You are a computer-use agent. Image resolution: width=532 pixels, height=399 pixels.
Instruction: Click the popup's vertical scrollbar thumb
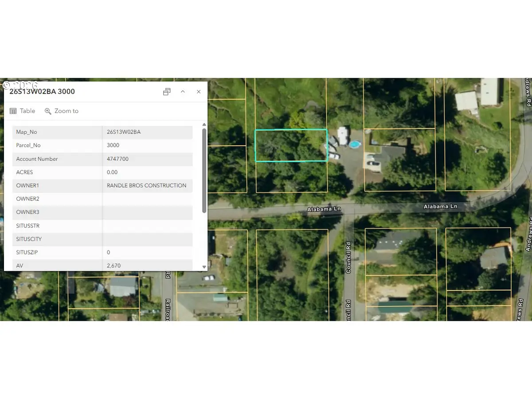(204, 170)
